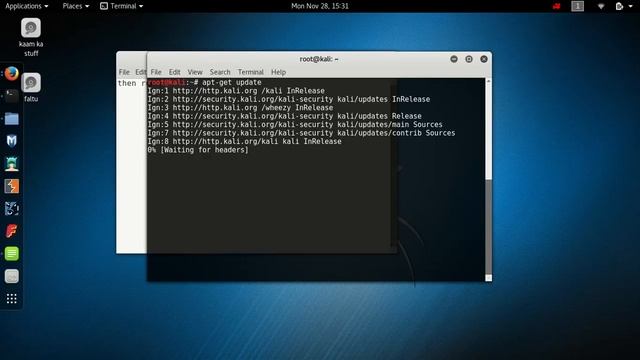The width and height of the screenshot is (640, 360).
Task: Expand the Places menu
Action: point(76,6)
